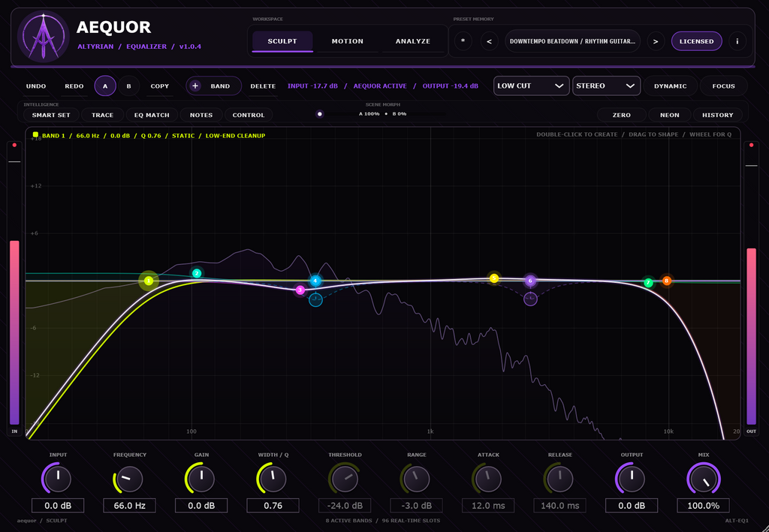Image resolution: width=769 pixels, height=532 pixels.
Task: Click the plus icon to add band
Action: (x=195, y=86)
